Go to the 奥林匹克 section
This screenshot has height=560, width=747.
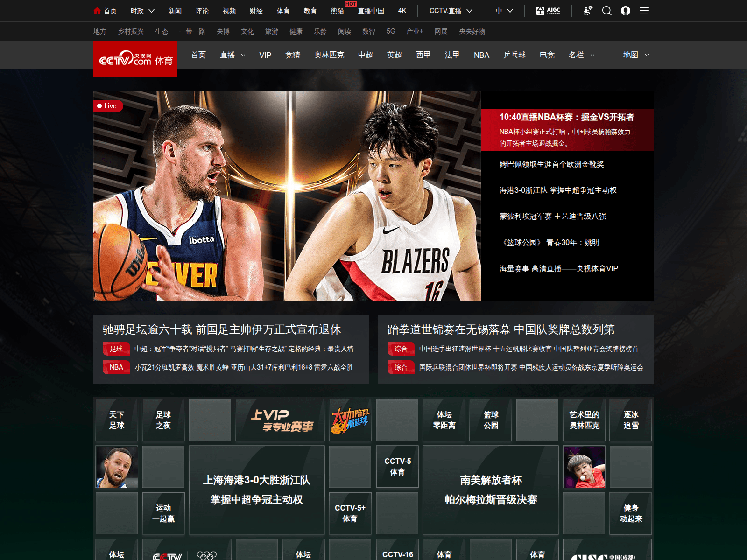329,55
